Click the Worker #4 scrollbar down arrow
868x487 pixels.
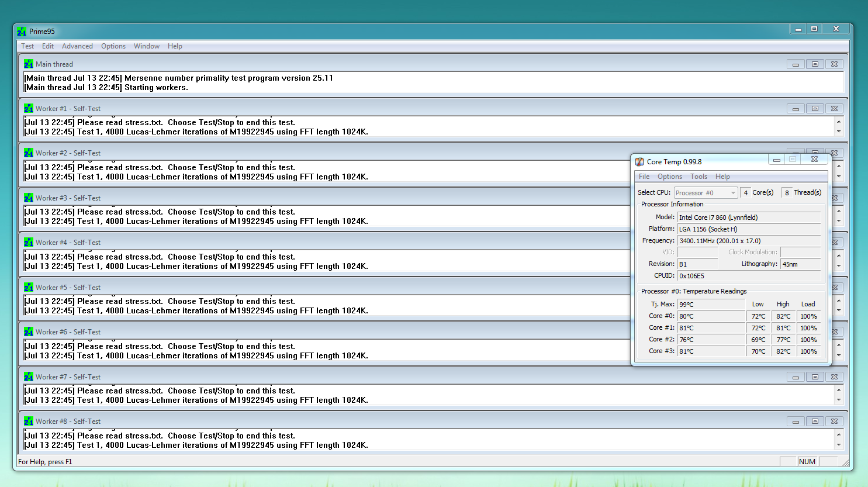pos(839,266)
